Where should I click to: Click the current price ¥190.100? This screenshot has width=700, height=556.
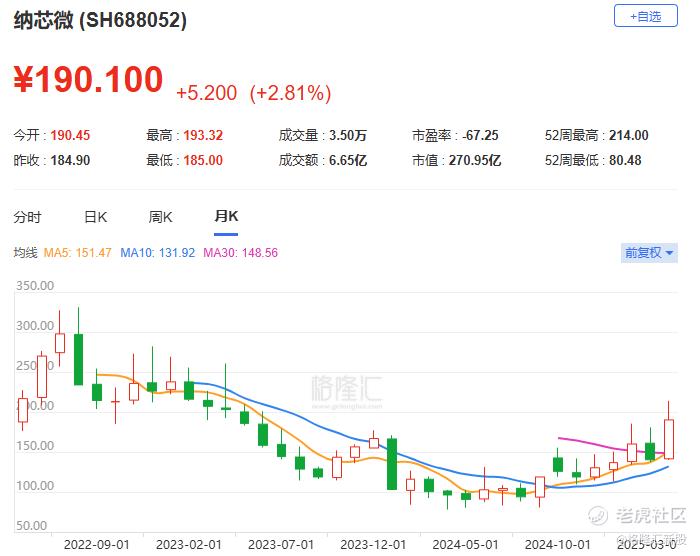(88, 79)
